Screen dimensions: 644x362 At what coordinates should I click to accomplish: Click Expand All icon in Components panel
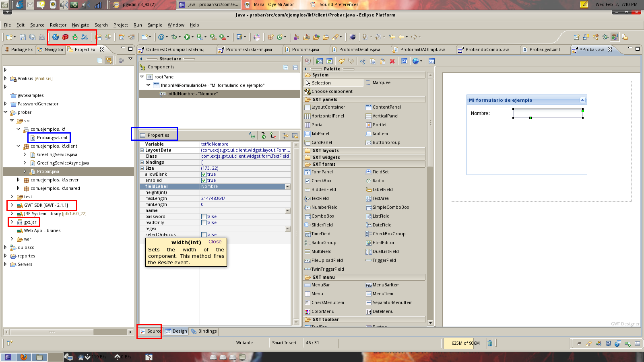pyautogui.click(x=286, y=68)
